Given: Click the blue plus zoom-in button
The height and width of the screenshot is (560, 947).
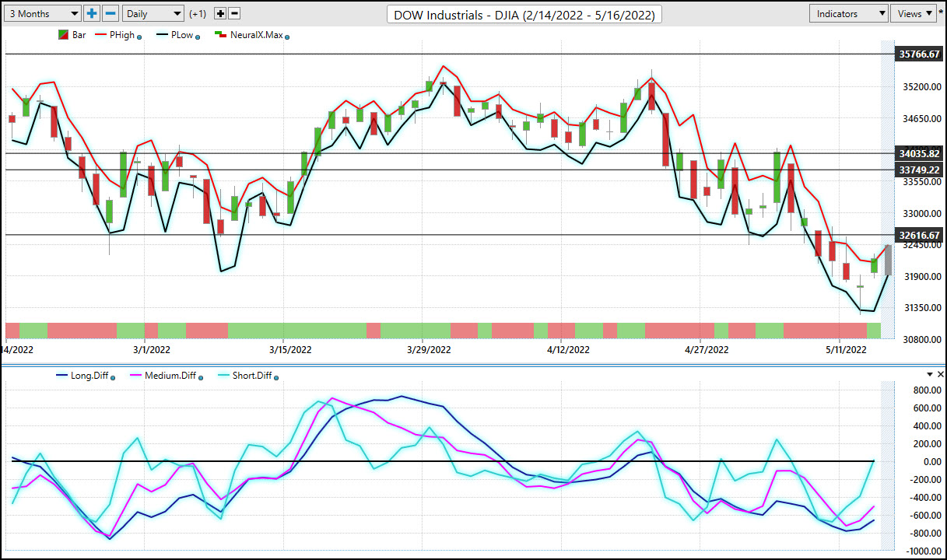Looking at the screenshot, I should [92, 13].
